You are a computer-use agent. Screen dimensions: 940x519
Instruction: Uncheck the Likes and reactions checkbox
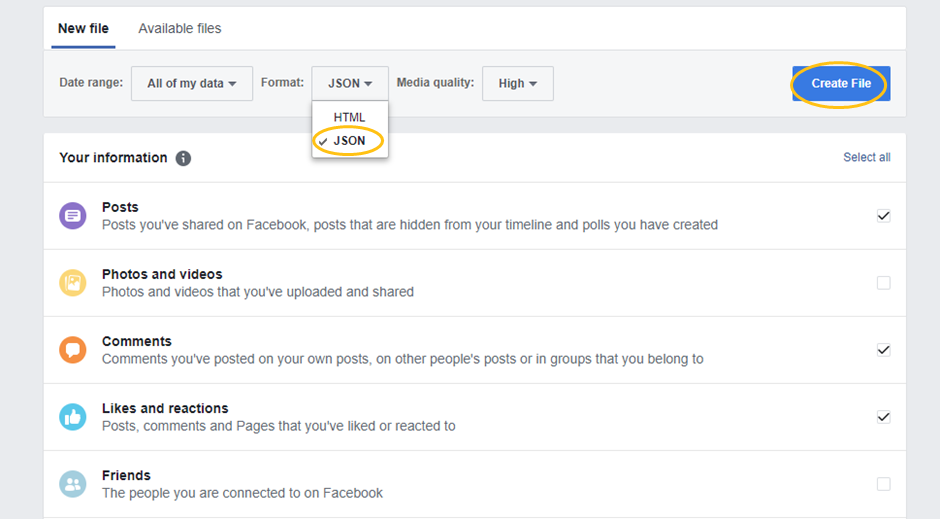pos(883,417)
